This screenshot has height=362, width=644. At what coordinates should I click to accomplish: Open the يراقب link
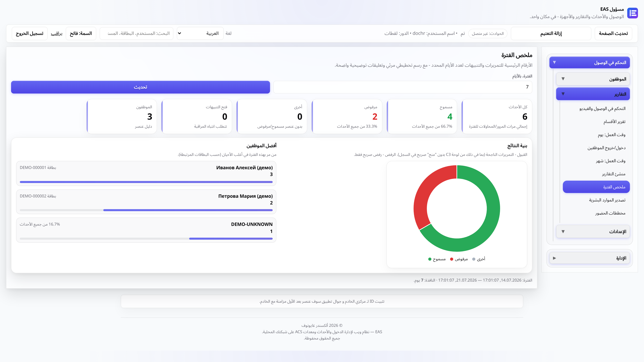click(x=57, y=34)
